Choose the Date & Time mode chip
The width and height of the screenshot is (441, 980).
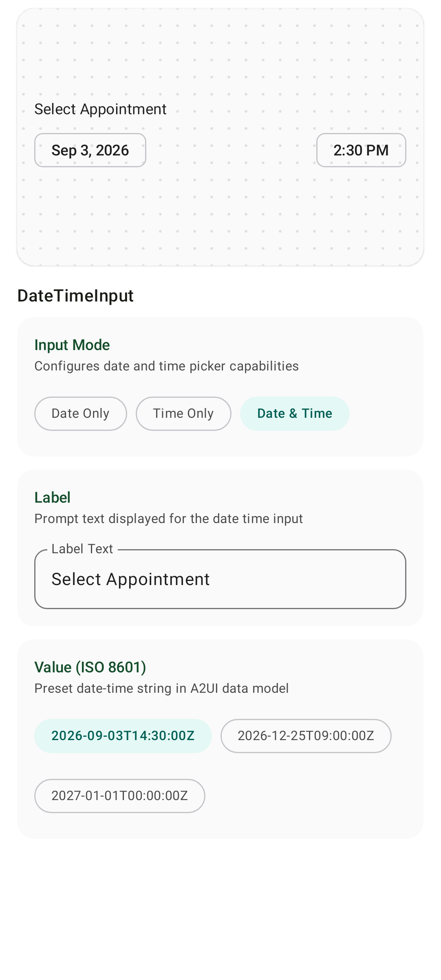pyautogui.click(x=295, y=414)
